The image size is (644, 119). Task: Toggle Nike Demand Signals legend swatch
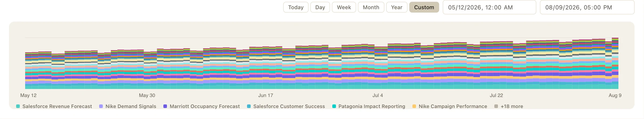101,106
